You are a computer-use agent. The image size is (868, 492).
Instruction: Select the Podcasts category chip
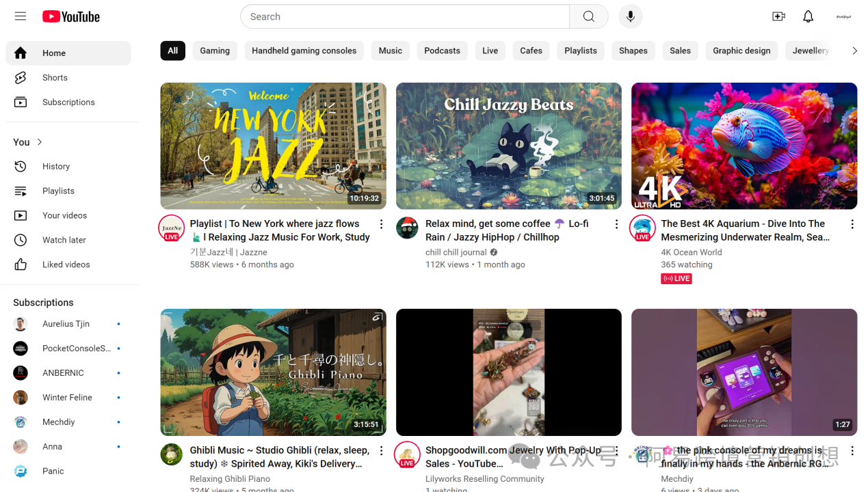coord(442,51)
